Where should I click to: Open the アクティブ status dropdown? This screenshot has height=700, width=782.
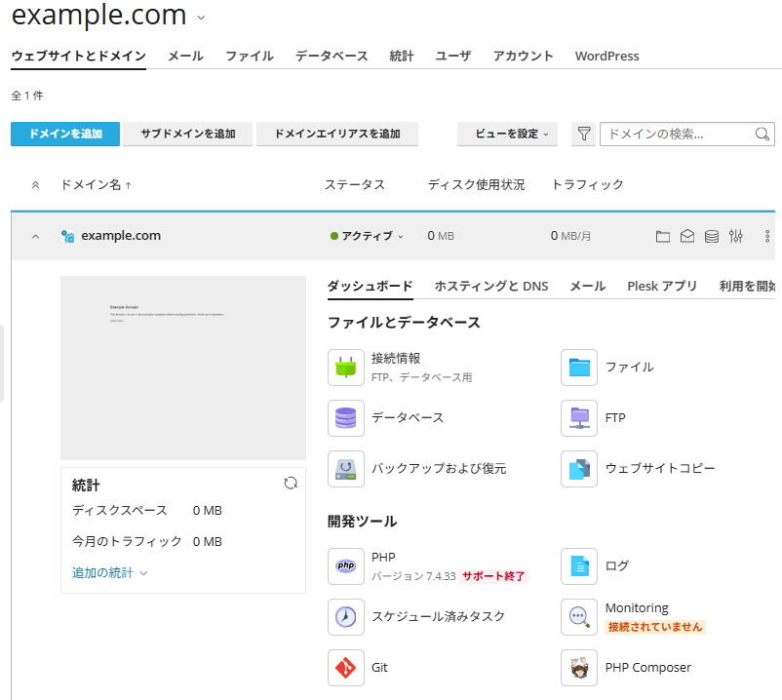point(368,236)
